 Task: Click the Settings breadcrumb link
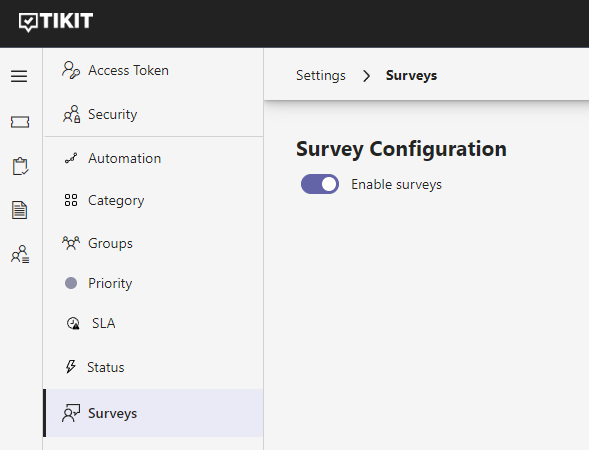(x=321, y=76)
